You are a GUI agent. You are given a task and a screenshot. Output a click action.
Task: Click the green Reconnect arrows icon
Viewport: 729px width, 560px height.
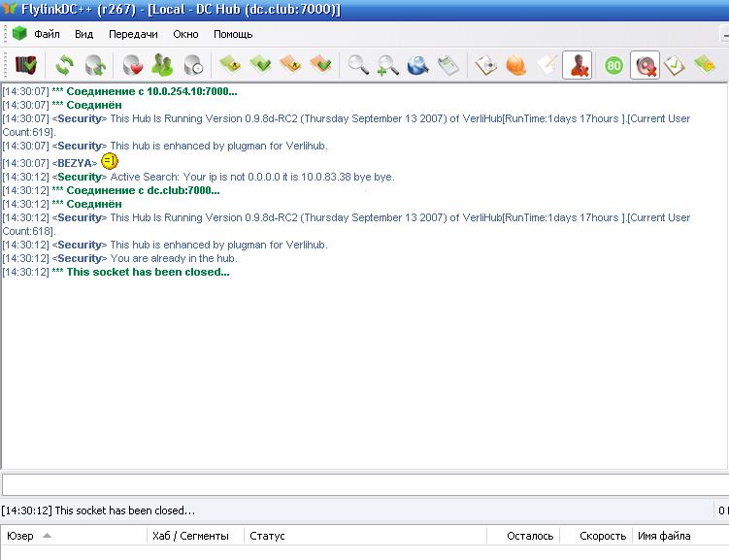click(64, 65)
